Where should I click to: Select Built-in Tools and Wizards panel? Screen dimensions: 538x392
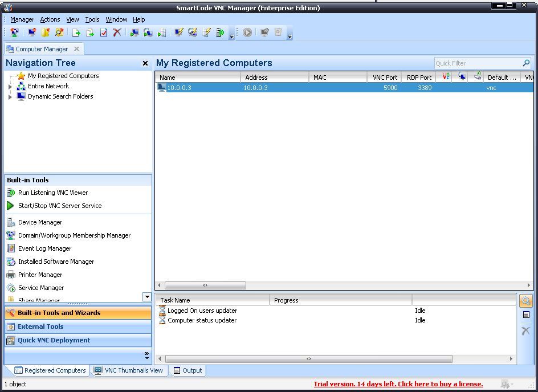pos(78,313)
